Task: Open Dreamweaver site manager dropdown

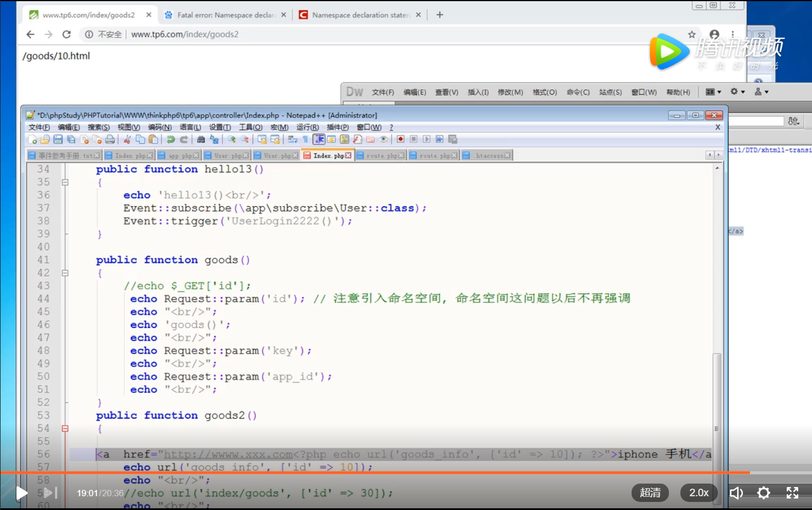Action: tap(761, 92)
